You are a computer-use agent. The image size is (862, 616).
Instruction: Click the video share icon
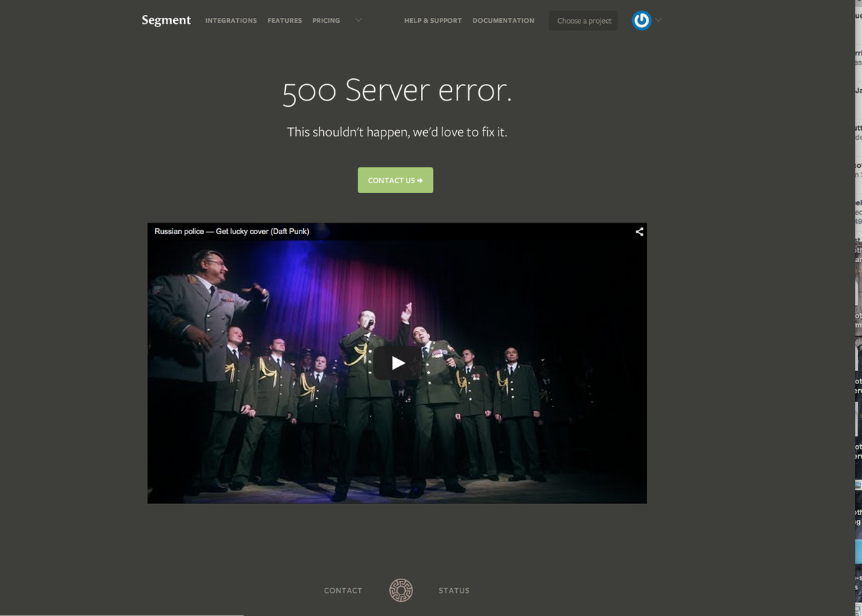(639, 231)
